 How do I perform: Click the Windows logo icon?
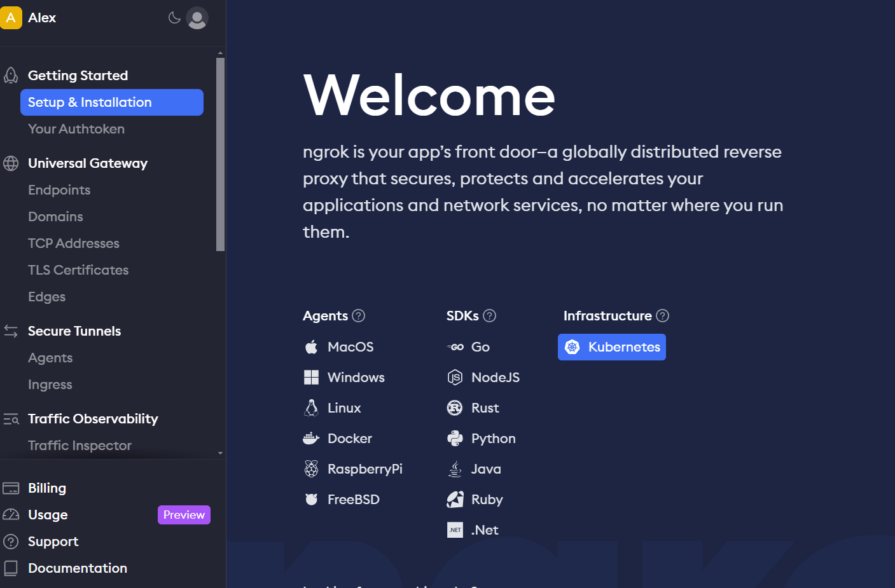311,378
